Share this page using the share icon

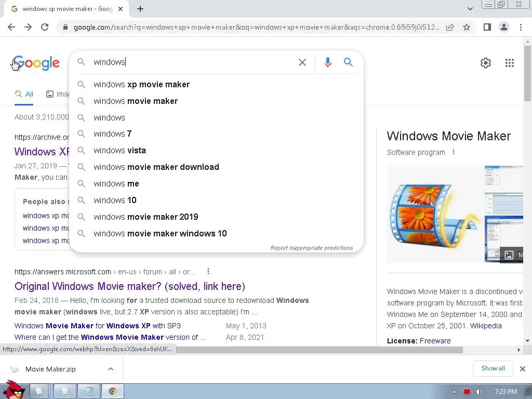(x=450, y=27)
